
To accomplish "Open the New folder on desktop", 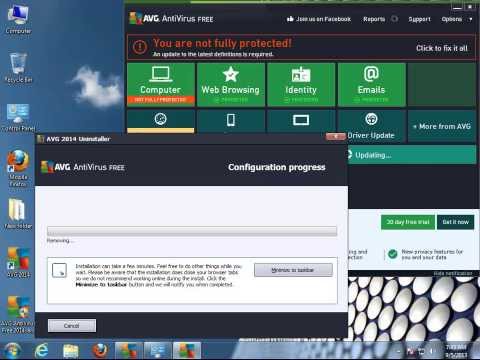I will [x=18, y=213].
